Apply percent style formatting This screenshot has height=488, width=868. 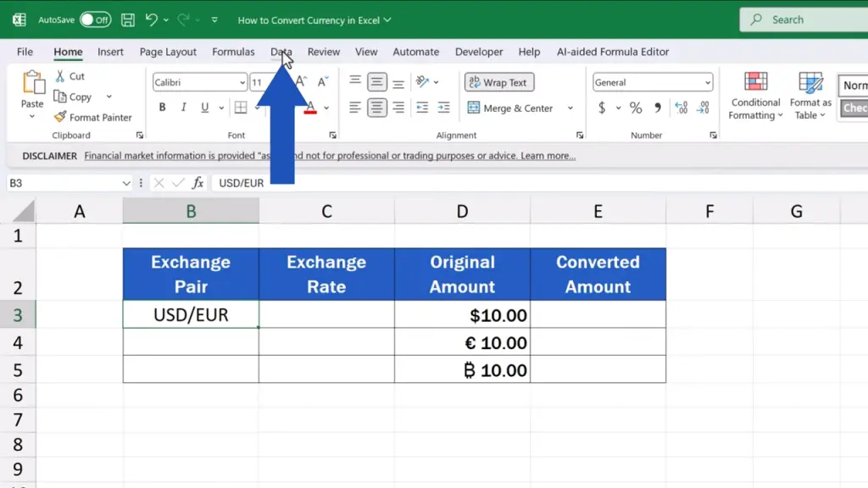636,108
